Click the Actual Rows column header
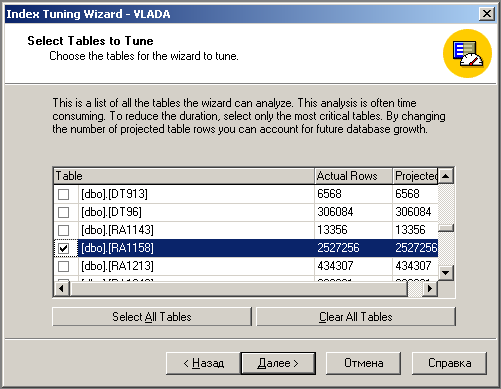The image size is (501, 389). [x=353, y=176]
